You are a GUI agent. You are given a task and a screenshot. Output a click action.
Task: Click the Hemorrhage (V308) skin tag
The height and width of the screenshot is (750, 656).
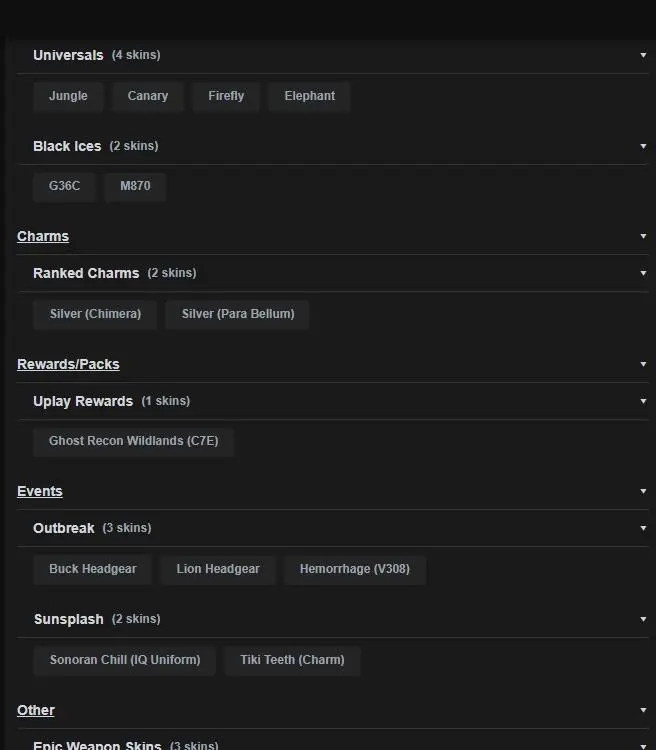[x=355, y=569]
